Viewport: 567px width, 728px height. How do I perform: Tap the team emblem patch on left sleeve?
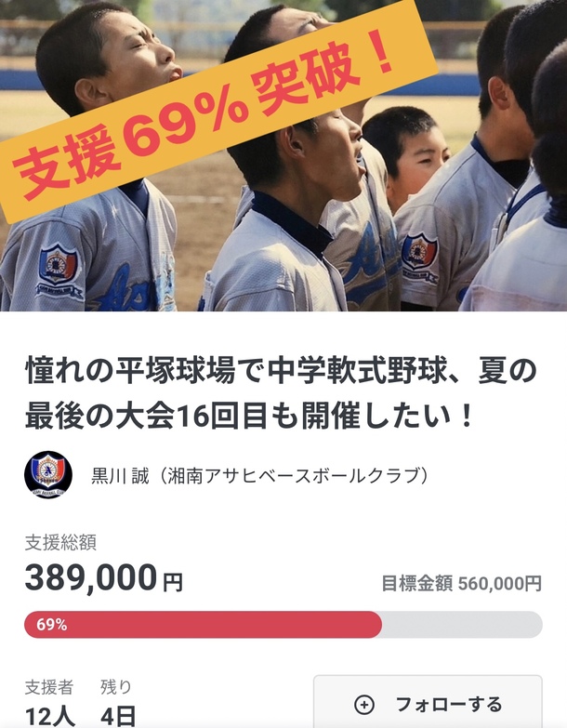tap(59, 269)
